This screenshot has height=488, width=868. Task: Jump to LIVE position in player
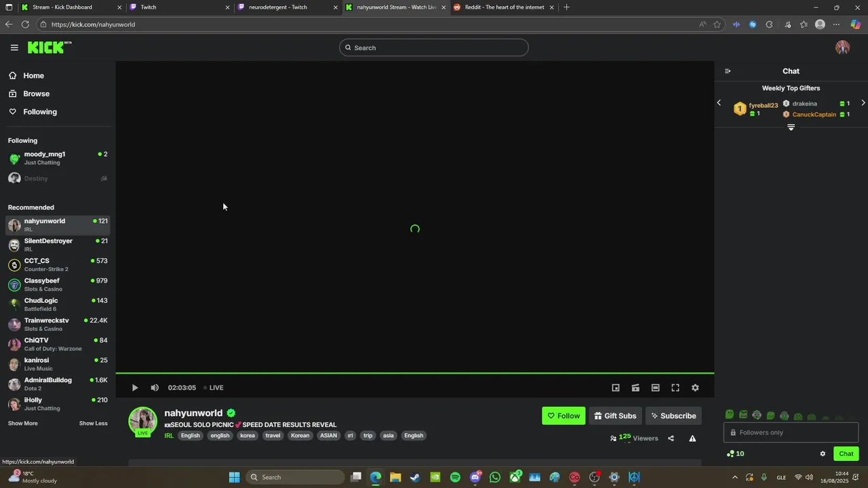(214, 388)
